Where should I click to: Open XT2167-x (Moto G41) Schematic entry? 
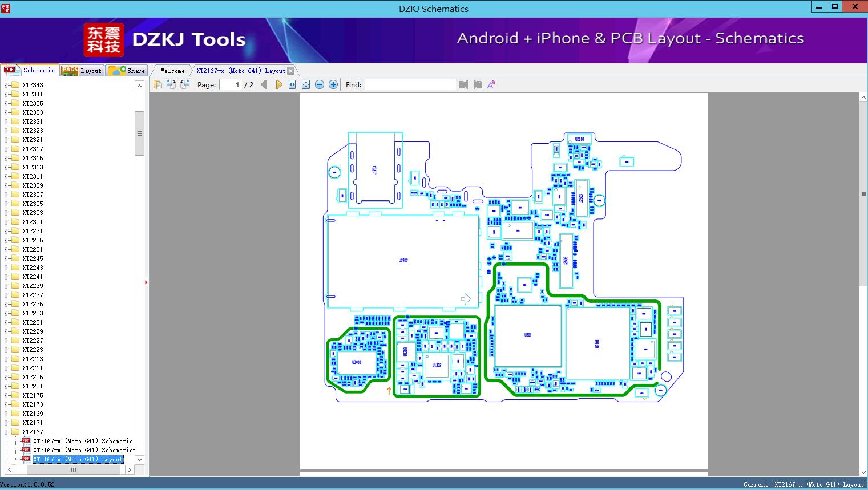pyautogui.click(x=83, y=441)
